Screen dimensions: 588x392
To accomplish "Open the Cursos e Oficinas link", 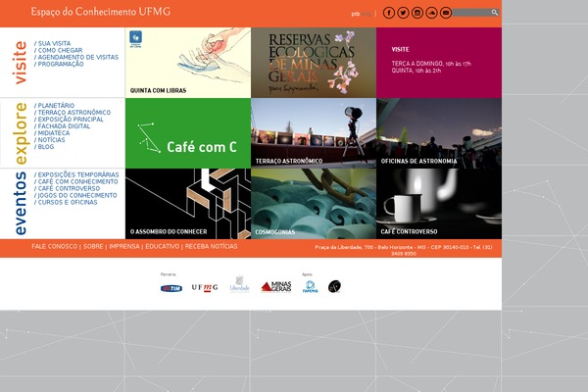I will pyautogui.click(x=66, y=202).
